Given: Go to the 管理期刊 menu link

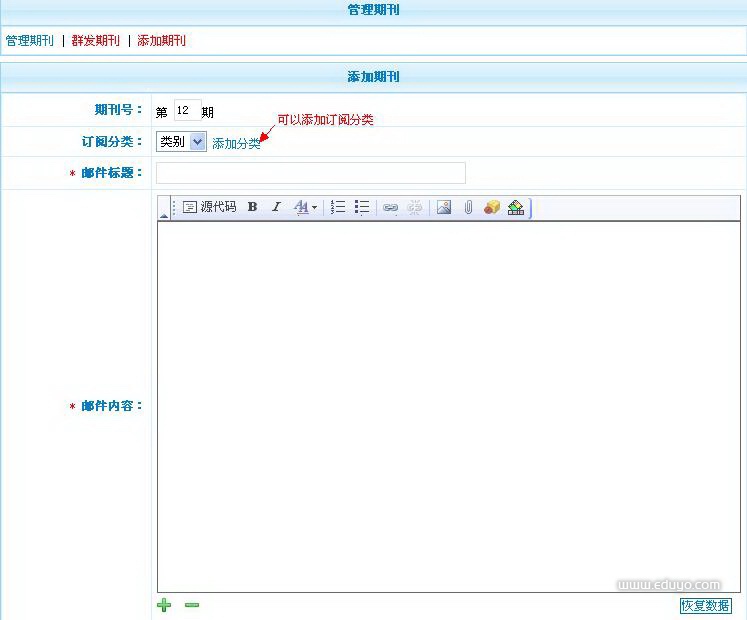Looking at the screenshot, I should [x=30, y=41].
